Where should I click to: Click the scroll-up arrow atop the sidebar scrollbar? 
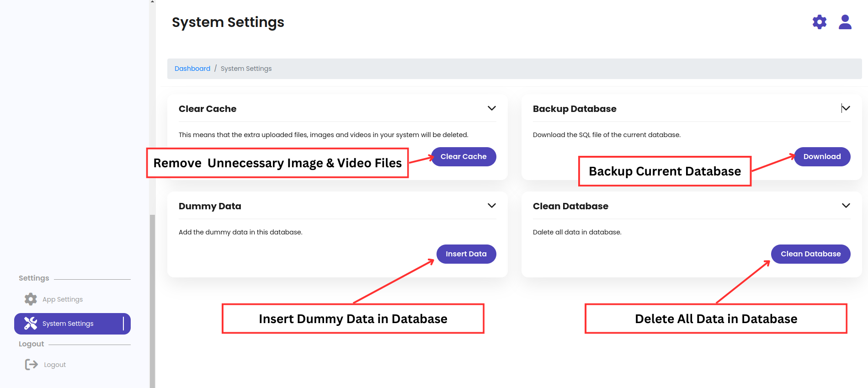tap(152, 2)
